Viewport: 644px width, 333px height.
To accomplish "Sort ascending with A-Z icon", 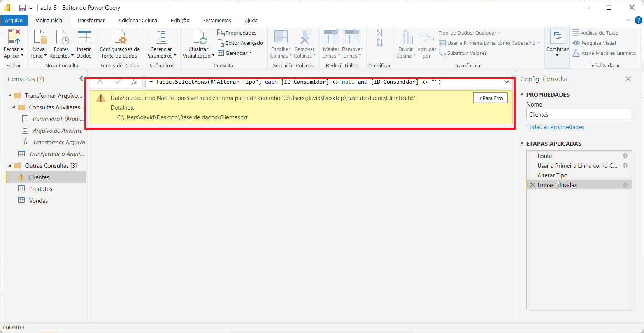I will (x=380, y=33).
